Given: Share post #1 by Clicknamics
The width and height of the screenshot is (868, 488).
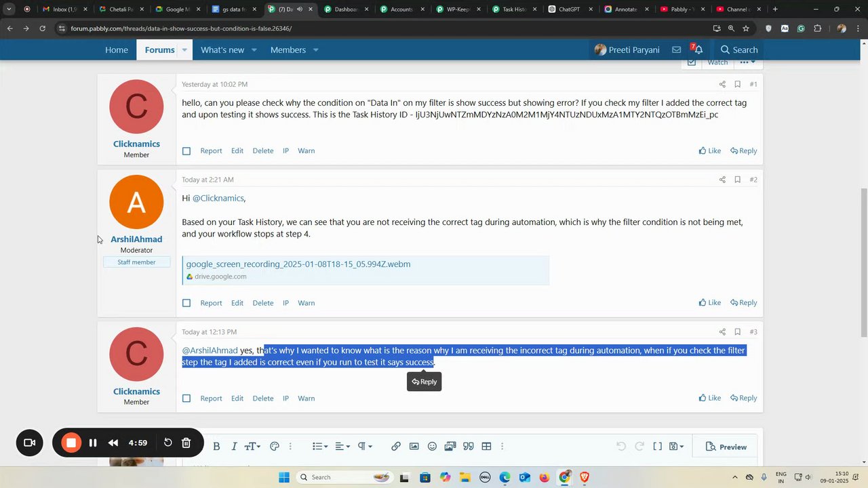Looking at the screenshot, I should pos(722,85).
